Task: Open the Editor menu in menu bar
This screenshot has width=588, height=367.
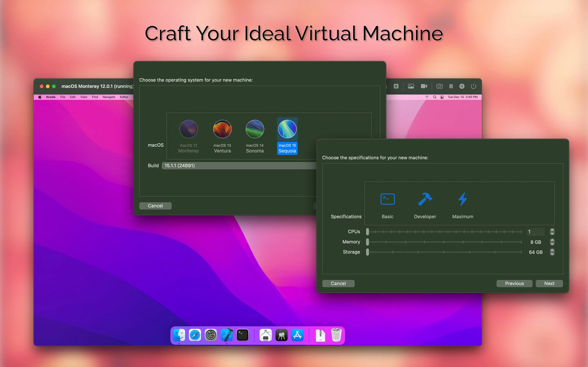Action: (124, 97)
